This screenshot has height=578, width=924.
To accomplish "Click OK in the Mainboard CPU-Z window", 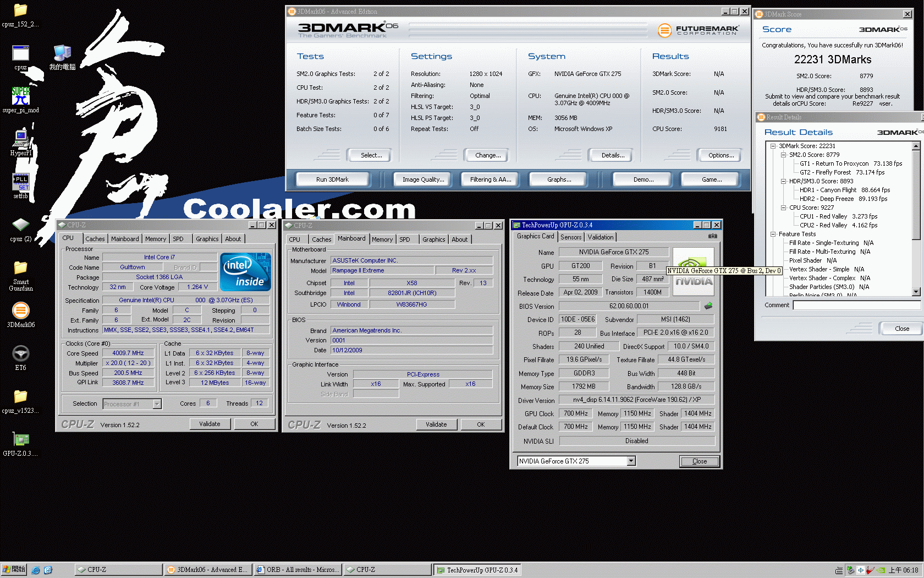I will coord(481,424).
